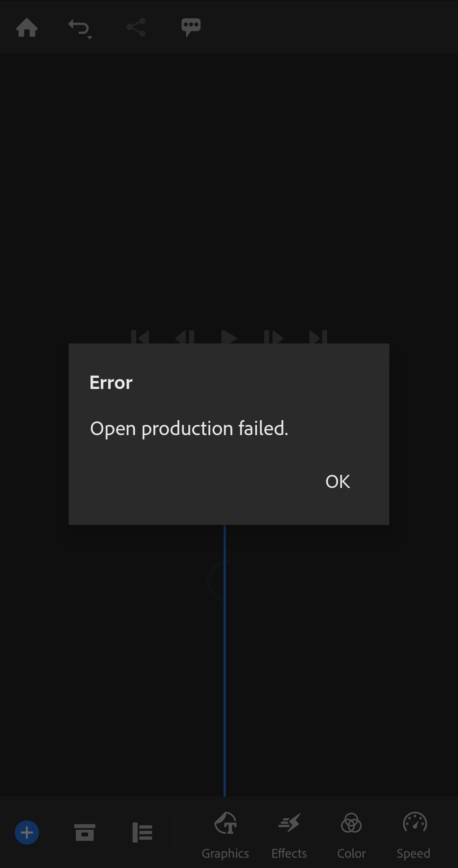Jump to the sequence start
Image resolution: width=458 pixels, height=868 pixels.
(x=140, y=337)
